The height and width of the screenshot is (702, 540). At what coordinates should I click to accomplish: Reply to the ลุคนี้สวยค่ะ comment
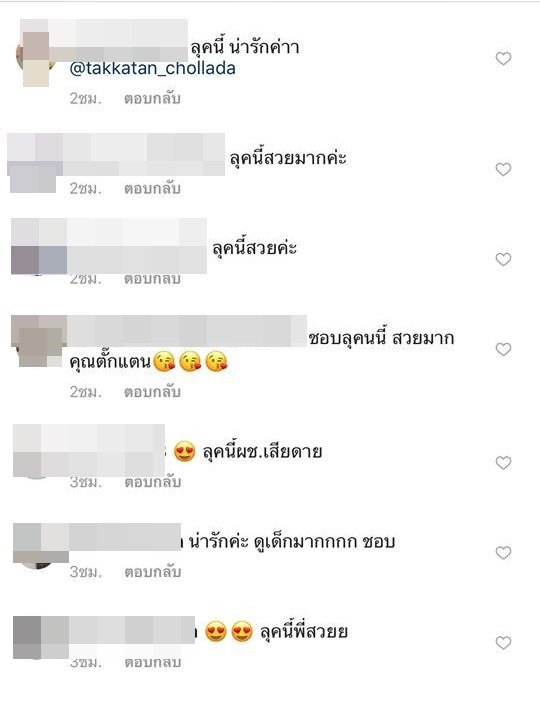click(152, 278)
